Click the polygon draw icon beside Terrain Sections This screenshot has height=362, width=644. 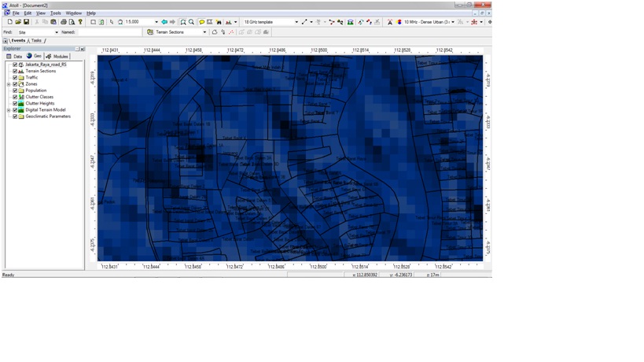[x=215, y=31]
